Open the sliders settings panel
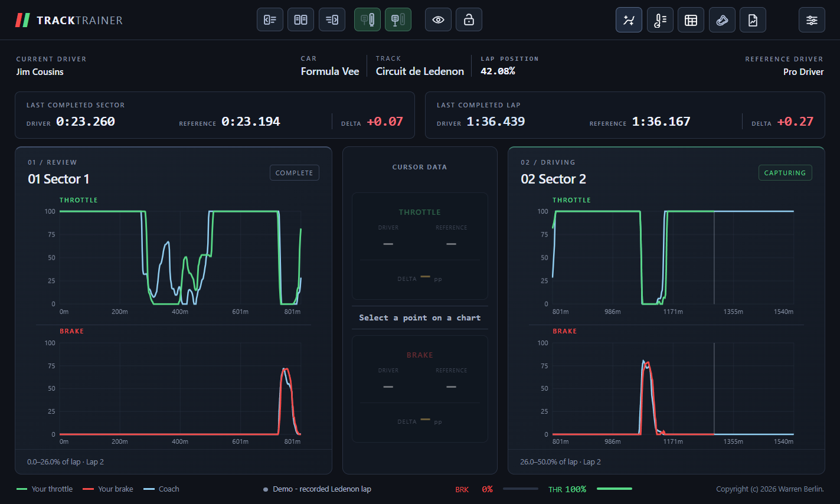Screen dimensions: 840x504 [812, 20]
